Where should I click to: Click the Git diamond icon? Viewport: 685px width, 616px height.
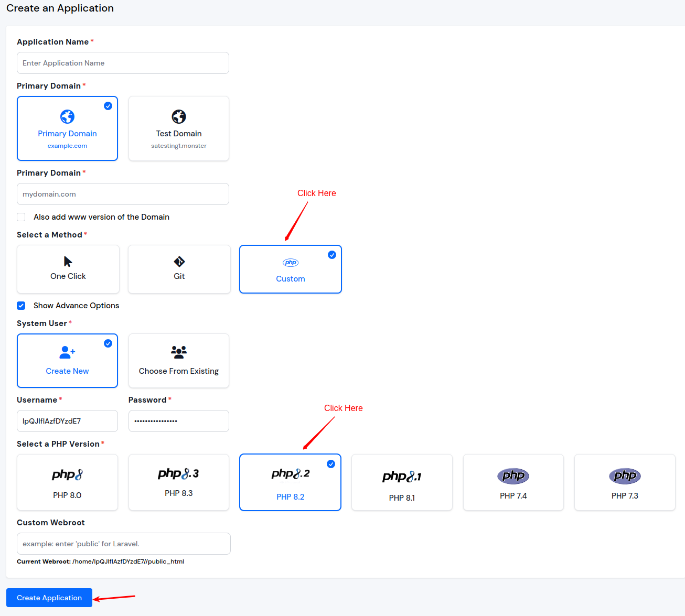(x=179, y=262)
